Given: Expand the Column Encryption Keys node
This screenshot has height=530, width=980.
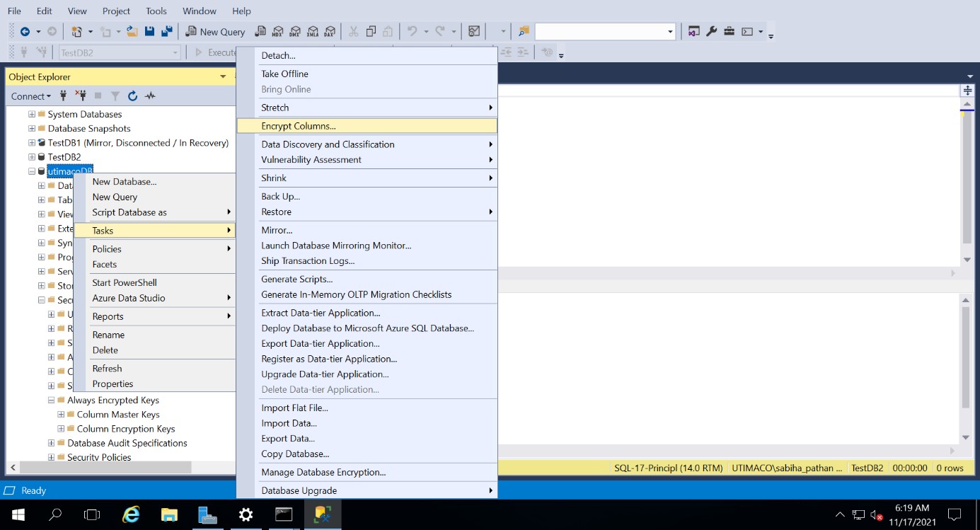Looking at the screenshot, I should 61,429.
